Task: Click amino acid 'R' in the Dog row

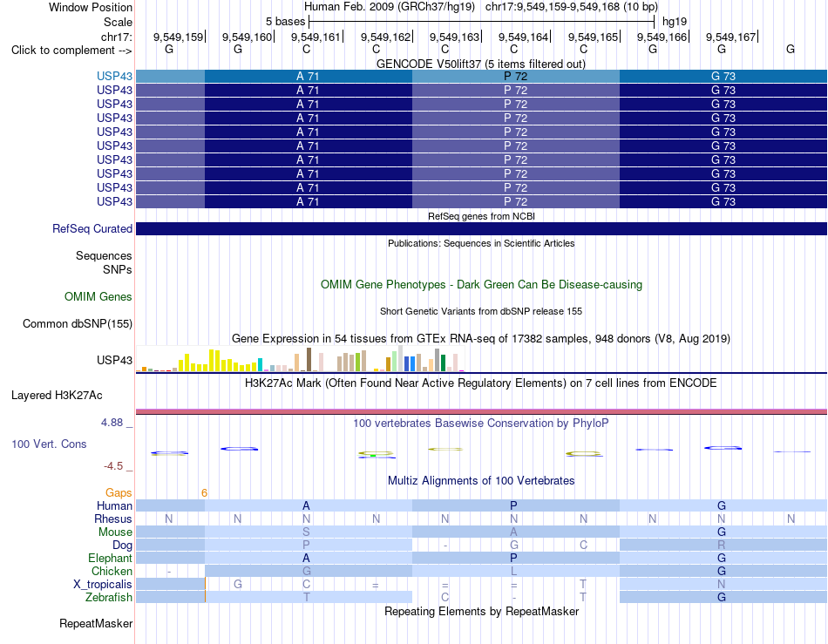Action: pos(722,546)
